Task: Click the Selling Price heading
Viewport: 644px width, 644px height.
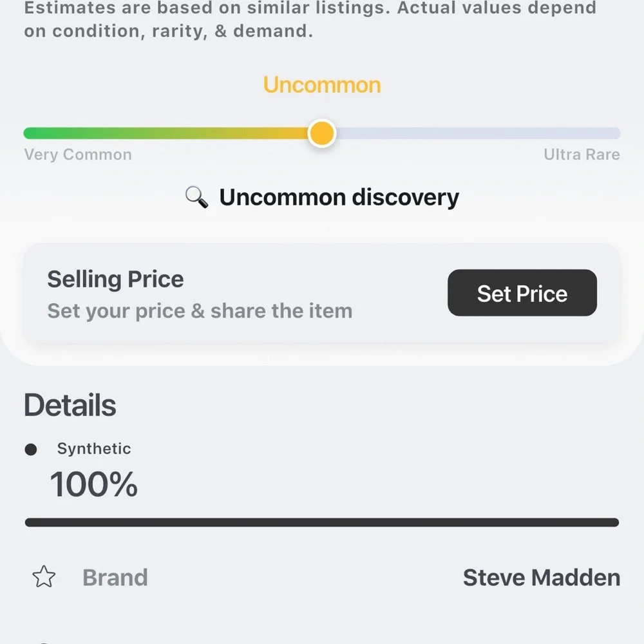Action: coord(115,279)
